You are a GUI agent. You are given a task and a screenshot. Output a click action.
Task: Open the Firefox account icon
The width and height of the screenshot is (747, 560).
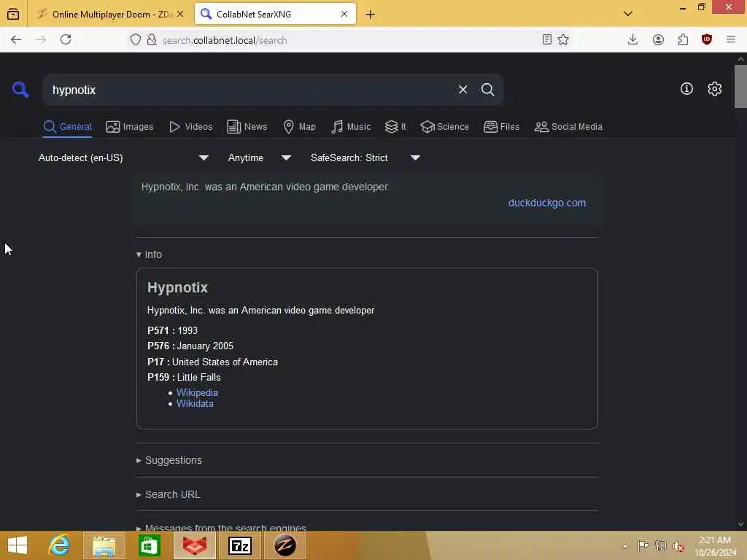pos(658,40)
